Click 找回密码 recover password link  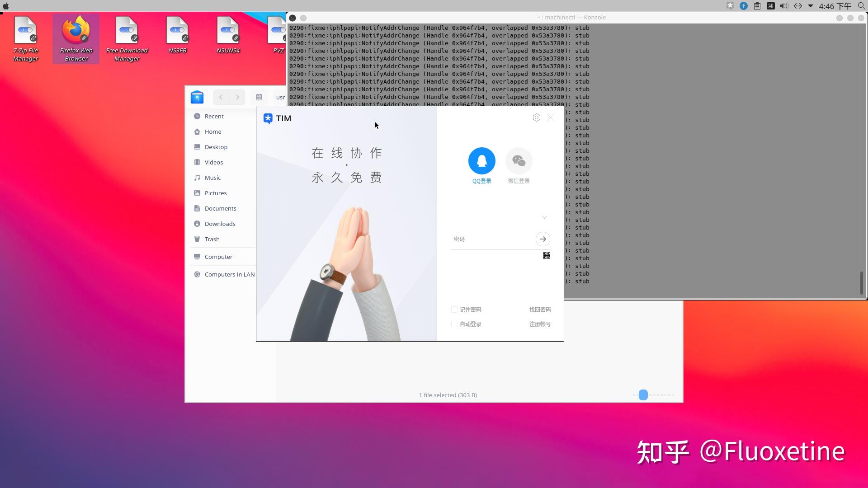(539, 309)
